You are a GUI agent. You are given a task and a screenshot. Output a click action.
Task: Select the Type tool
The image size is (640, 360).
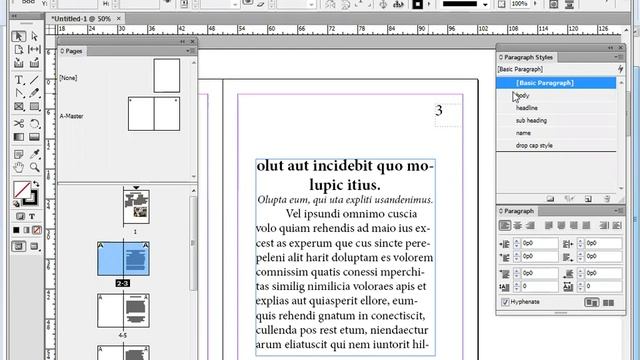[18, 80]
